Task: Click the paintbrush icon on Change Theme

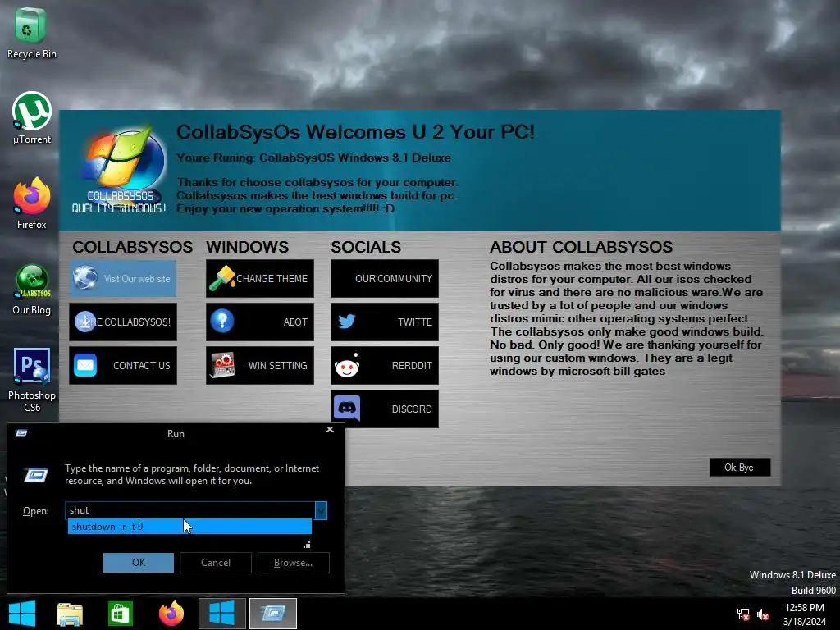Action: [222, 278]
